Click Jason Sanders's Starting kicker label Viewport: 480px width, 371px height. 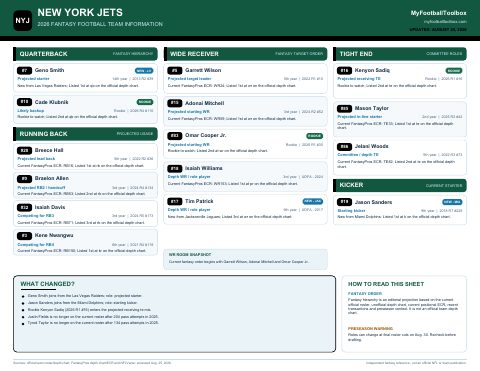351,211
